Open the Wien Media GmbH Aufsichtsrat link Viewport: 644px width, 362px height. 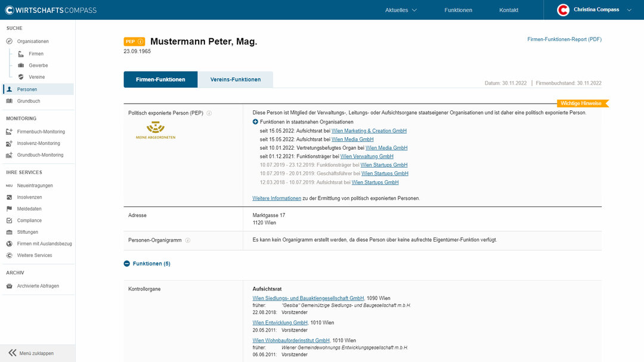click(x=352, y=139)
